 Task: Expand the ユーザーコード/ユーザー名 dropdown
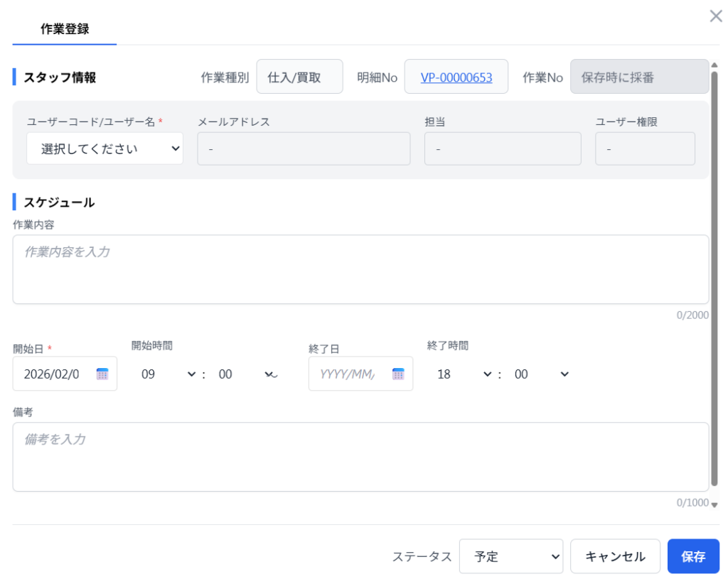click(x=105, y=148)
